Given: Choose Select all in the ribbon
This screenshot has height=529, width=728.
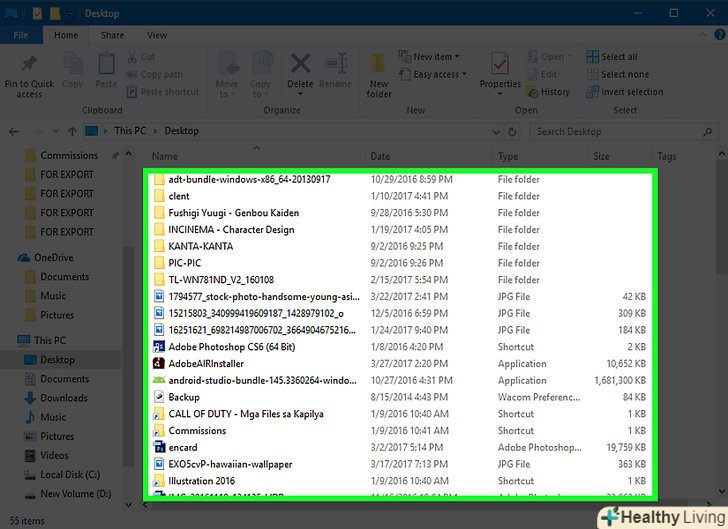Looking at the screenshot, I should (618, 57).
